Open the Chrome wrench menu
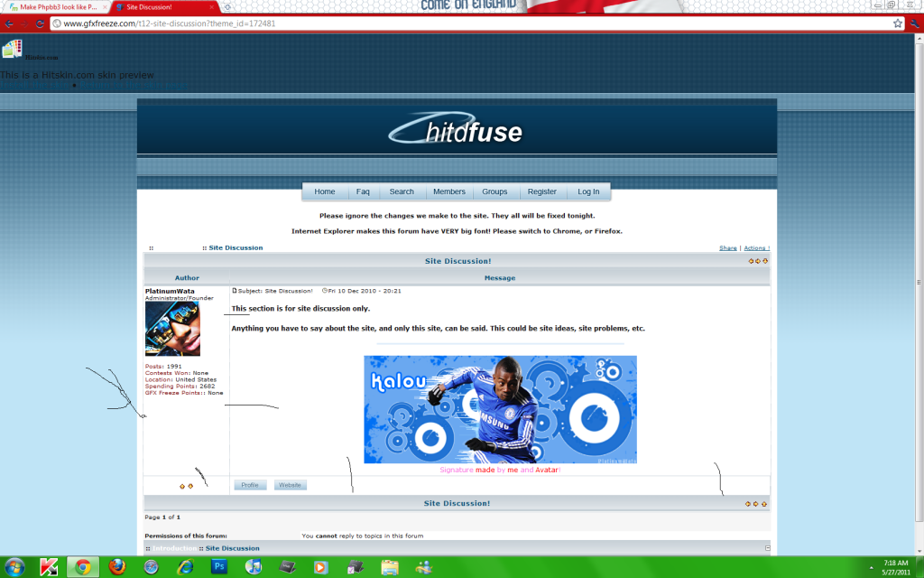 (x=915, y=23)
